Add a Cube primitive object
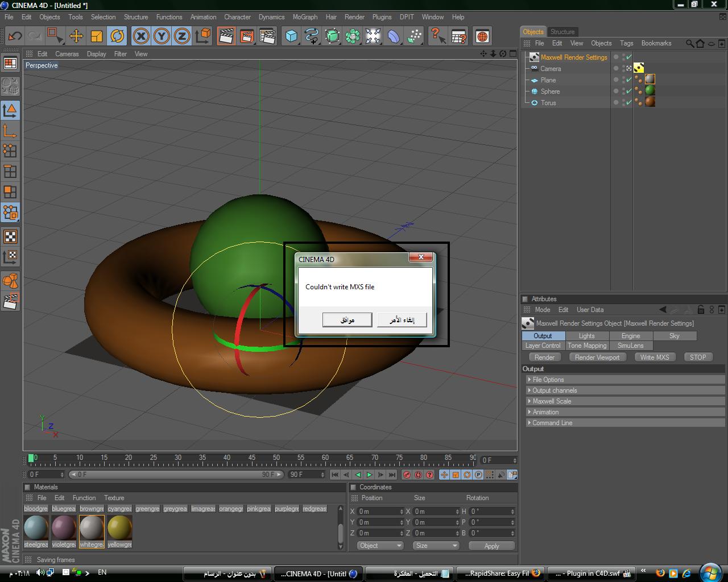The image size is (728, 582). pos(291,36)
